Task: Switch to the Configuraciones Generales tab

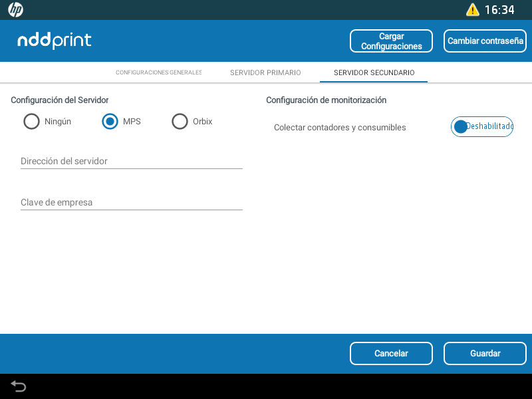Action: pyautogui.click(x=158, y=72)
